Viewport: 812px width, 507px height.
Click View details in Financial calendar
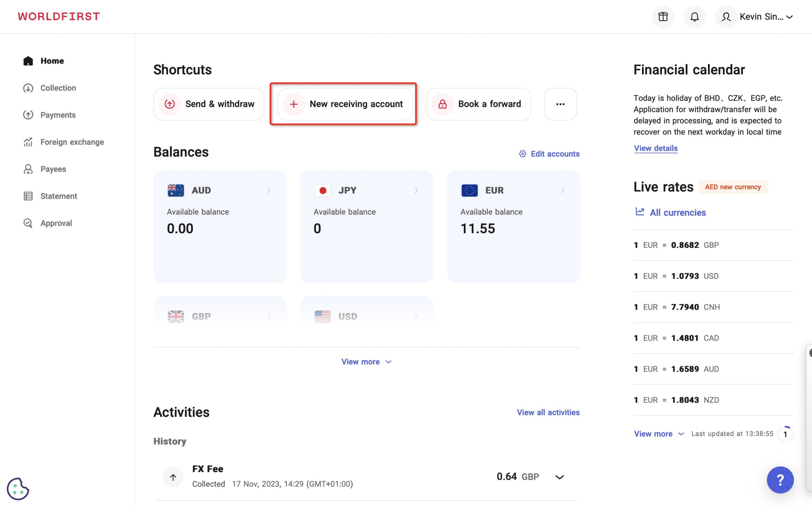click(x=656, y=148)
